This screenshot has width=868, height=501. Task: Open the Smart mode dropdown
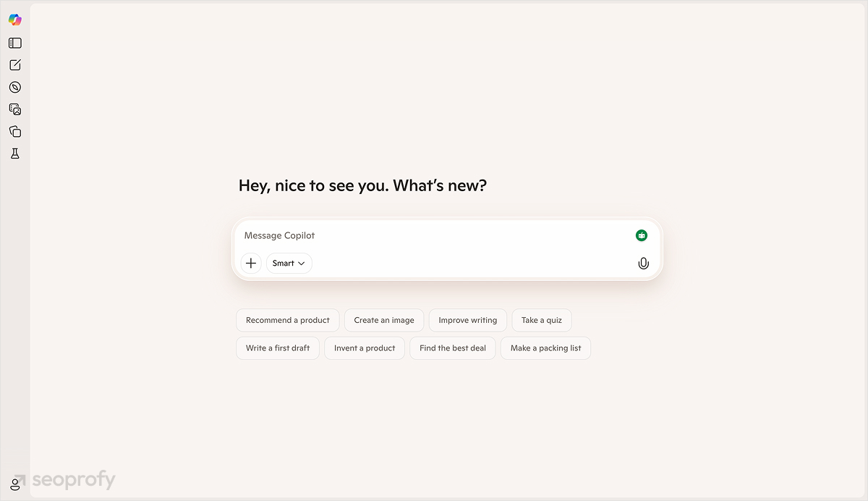tap(289, 263)
